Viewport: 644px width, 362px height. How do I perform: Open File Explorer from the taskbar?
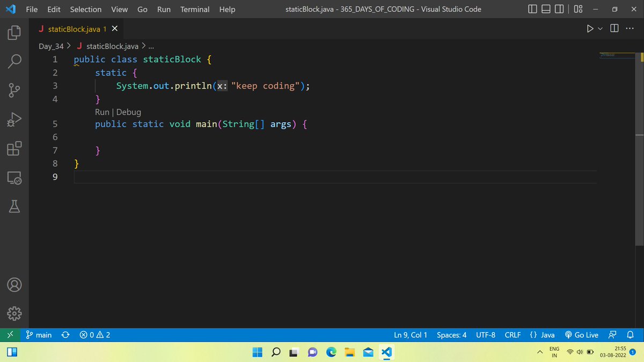[350, 352]
